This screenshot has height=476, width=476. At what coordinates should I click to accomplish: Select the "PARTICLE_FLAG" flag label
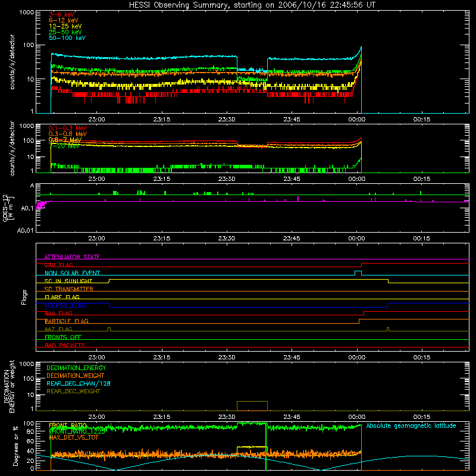(x=67, y=321)
